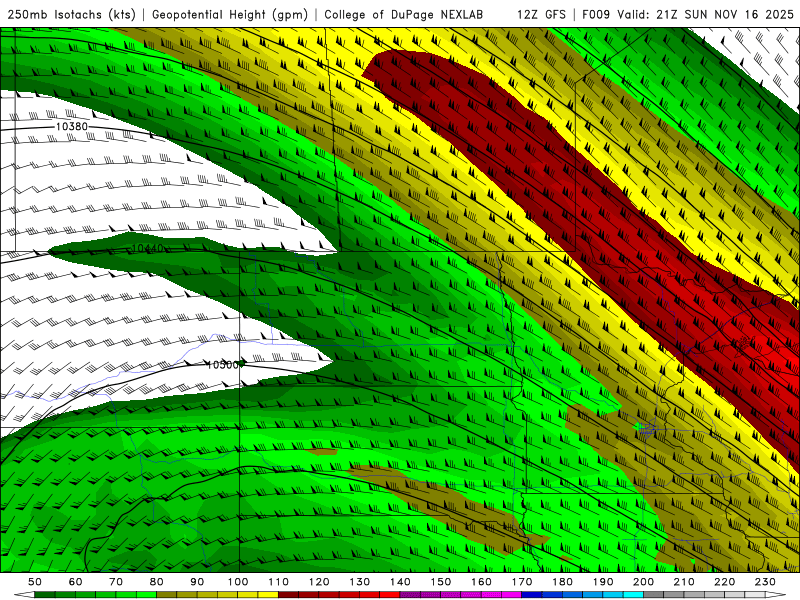Click the '110' color bar label
This screenshot has height=600, width=800.
[279, 582]
